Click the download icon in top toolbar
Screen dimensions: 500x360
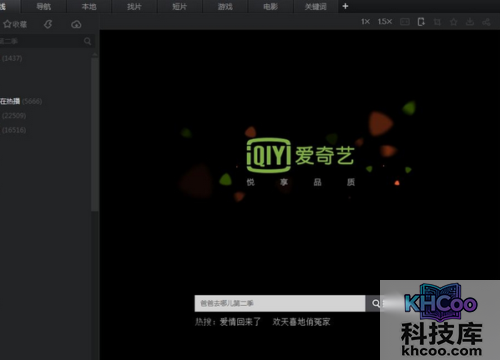(470, 22)
